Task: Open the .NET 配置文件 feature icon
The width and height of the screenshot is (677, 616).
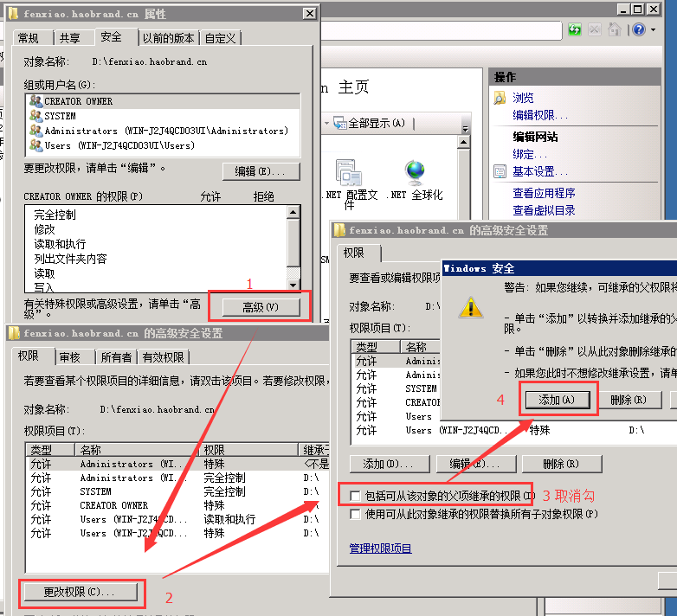Action: pyautogui.click(x=348, y=172)
